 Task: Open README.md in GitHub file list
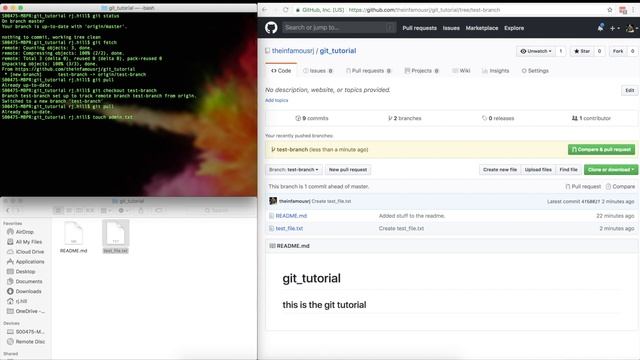(291, 216)
